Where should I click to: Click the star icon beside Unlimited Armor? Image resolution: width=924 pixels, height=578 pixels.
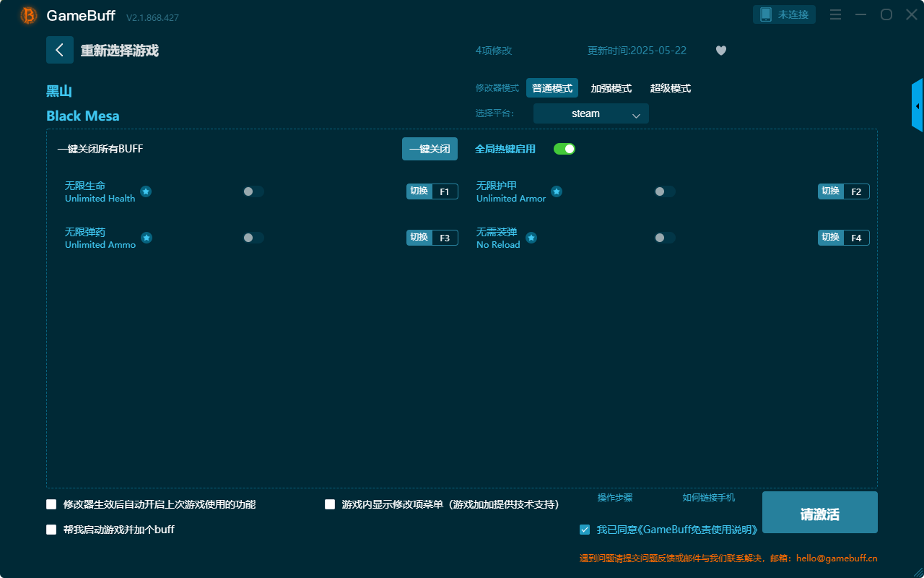point(557,191)
